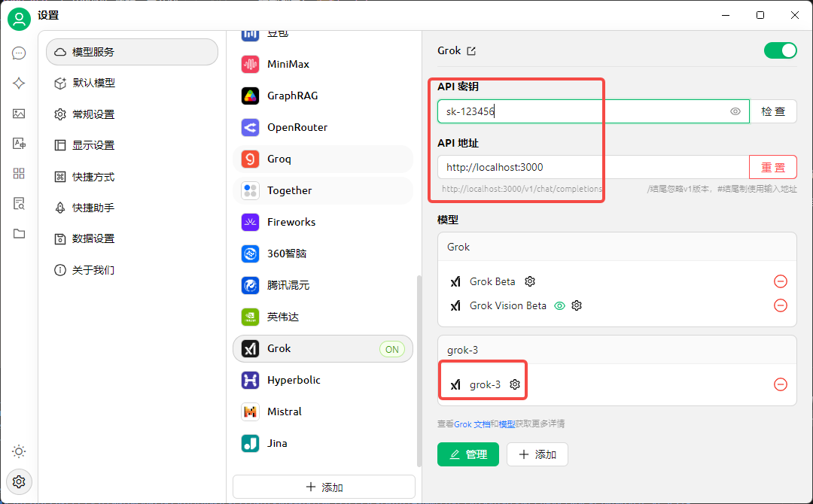Click green 管理 models button
This screenshot has height=504, width=813.
coord(468,454)
